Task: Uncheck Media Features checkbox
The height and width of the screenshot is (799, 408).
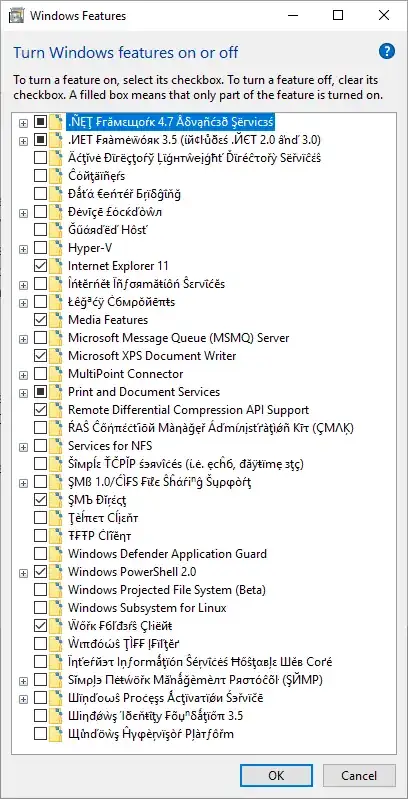Action: pyautogui.click(x=40, y=320)
